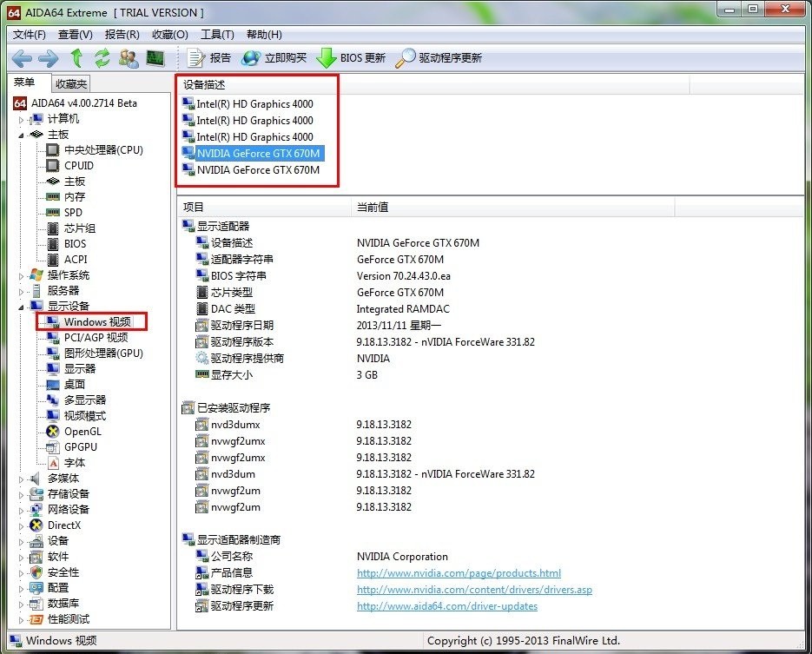Click the Forward navigation arrow in toolbar
The width and height of the screenshot is (812, 654).
(x=49, y=58)
